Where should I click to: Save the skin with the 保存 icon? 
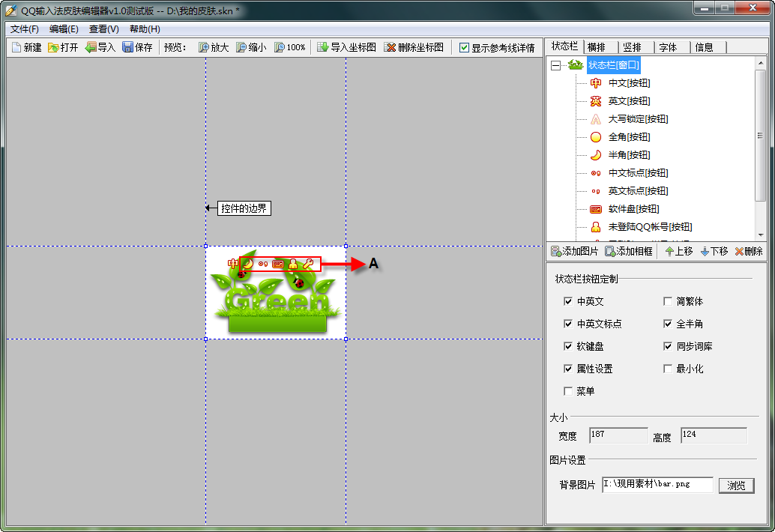137,47
